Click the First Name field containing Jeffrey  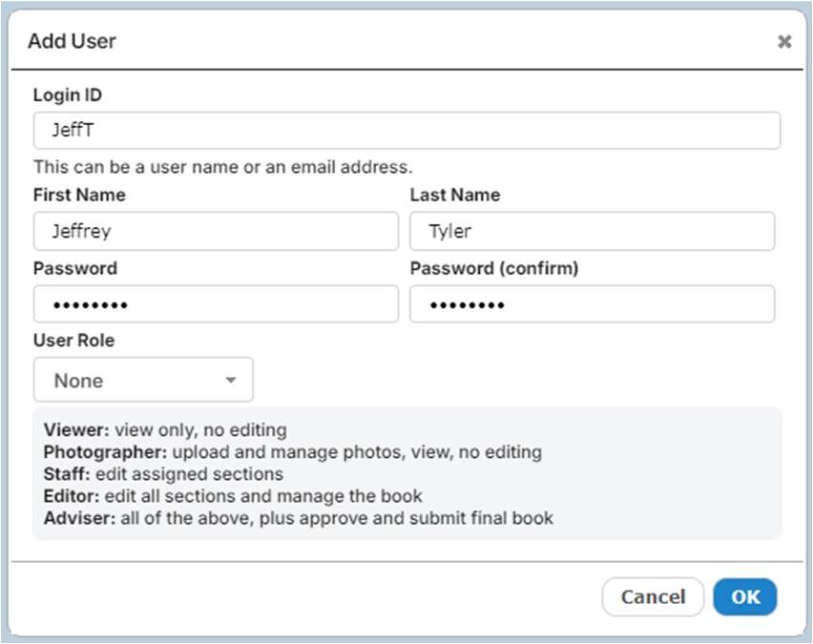(x=216, y=231)
